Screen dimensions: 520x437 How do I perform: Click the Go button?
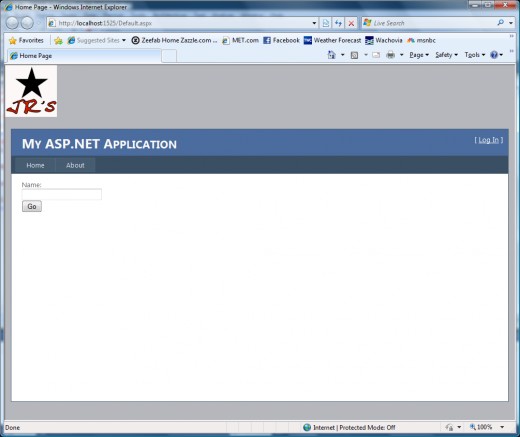coord(32,206)
